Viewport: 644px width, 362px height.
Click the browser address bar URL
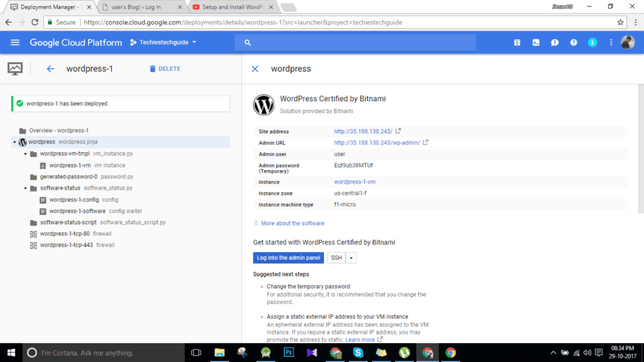[x=243, y=22]
